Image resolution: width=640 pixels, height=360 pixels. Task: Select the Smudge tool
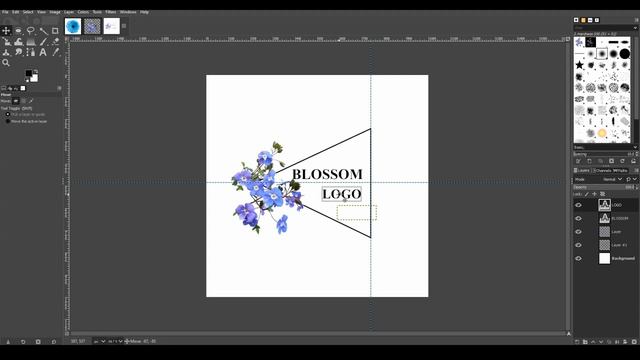[18, 52]
